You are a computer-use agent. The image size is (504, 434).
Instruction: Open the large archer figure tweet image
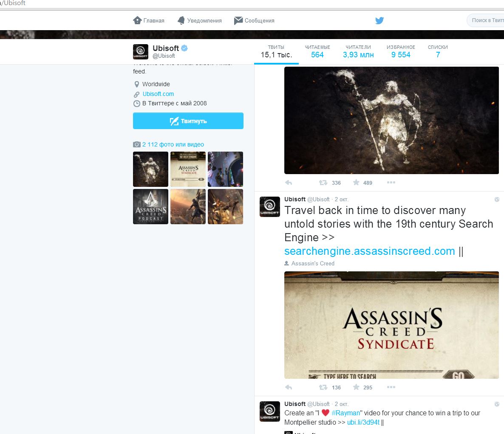[x=391, y=121]
